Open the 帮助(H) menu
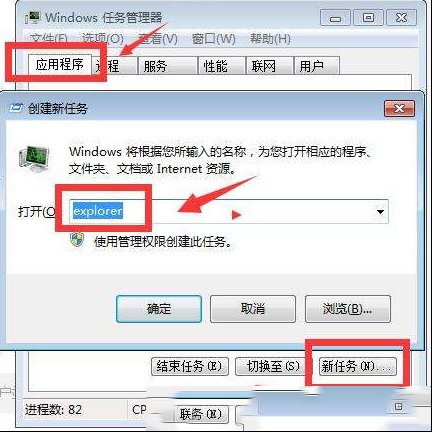The image size is (432, 432). (x=270, y=39)
